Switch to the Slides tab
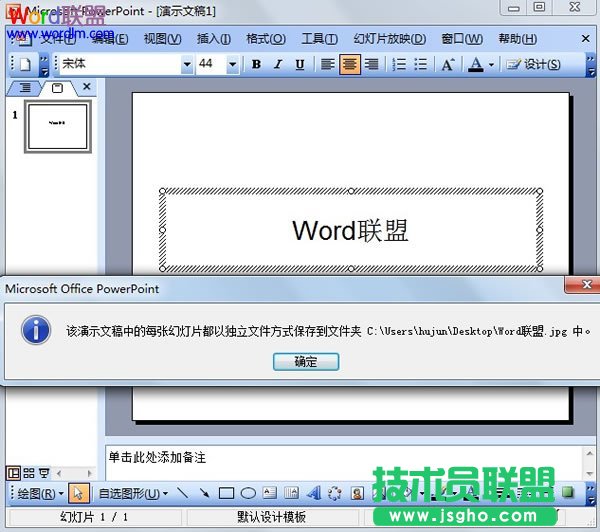600x532 pixels. click(57, 88)
